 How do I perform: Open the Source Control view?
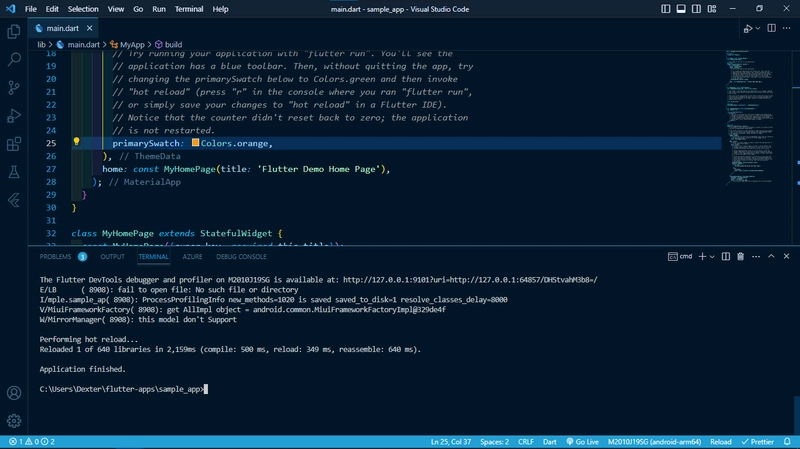click(14, 87)
